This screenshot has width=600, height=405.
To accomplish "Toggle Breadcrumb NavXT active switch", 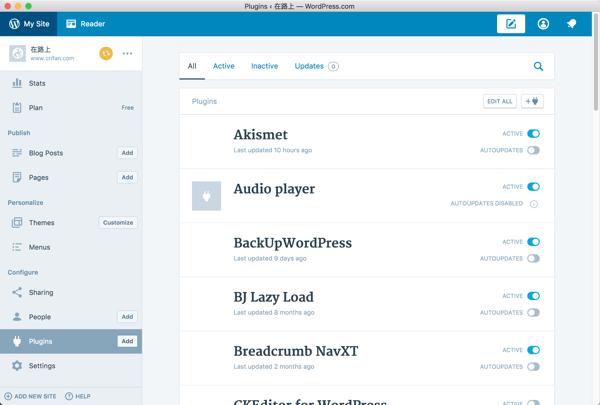I will [x=533, y=350].
